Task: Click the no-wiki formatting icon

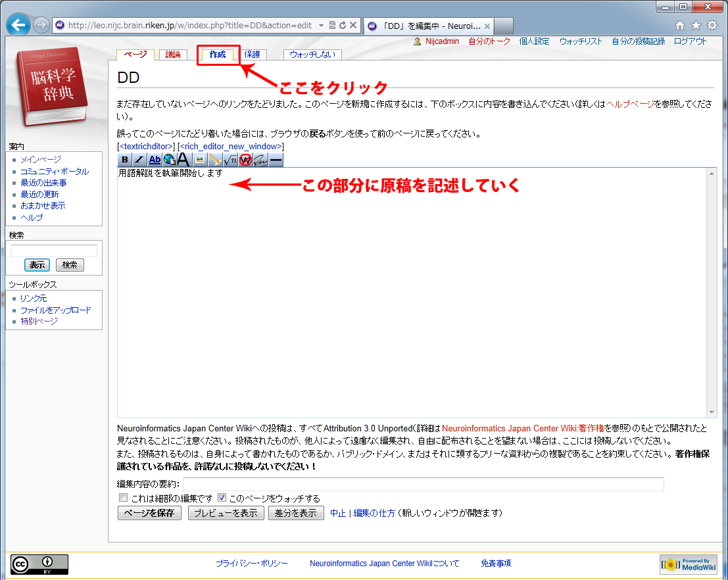Action: (245, 160)
